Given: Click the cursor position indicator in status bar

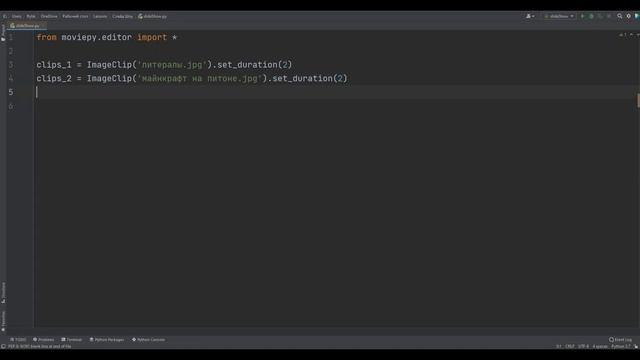Looking at the screenshot, I should click(x=558, y=347).
